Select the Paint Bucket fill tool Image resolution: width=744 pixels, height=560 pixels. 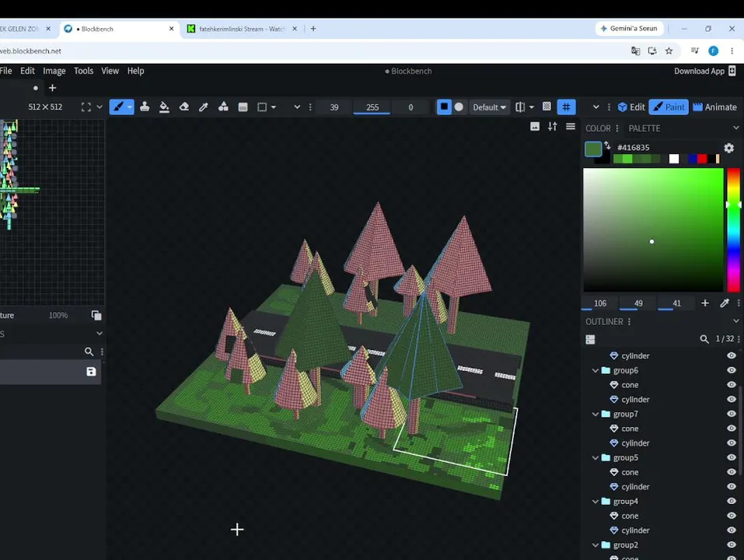click(x=164, y=107)
